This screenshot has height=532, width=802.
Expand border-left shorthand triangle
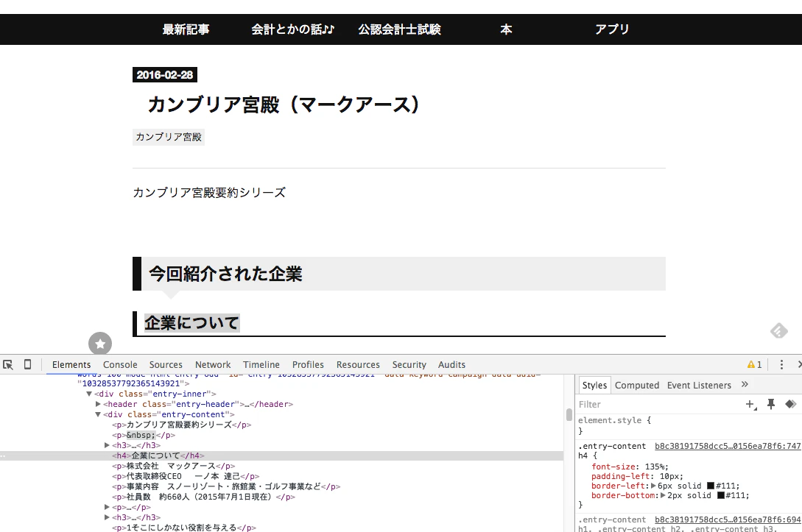pos(653,486)
